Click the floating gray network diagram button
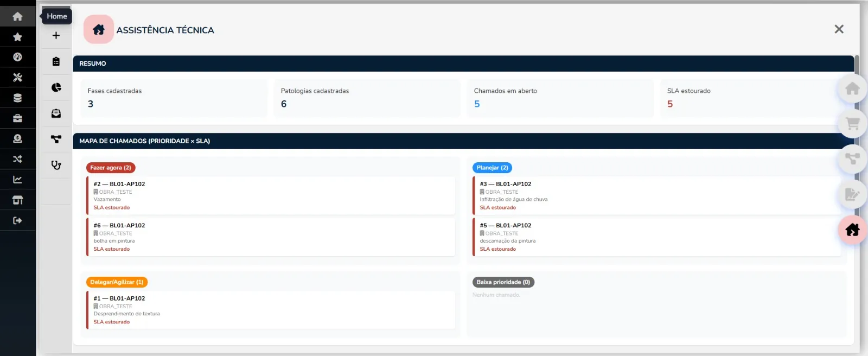The width and height of the screenshot is (868, 356). click(x=852, y=159)
